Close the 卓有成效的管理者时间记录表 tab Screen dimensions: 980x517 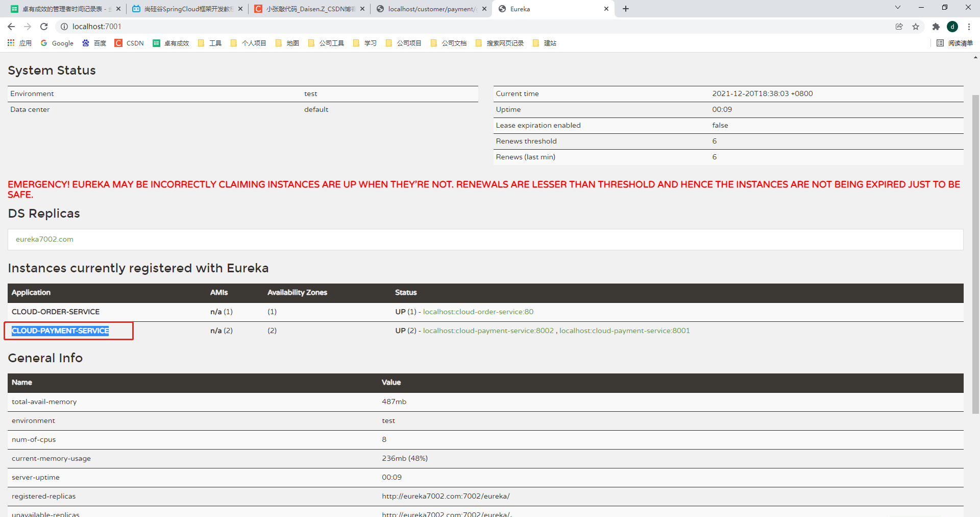coord(118,9)
